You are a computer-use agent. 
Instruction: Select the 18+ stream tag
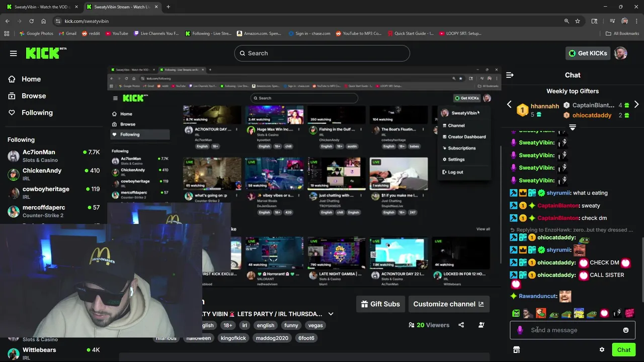[x=228, y=325]
